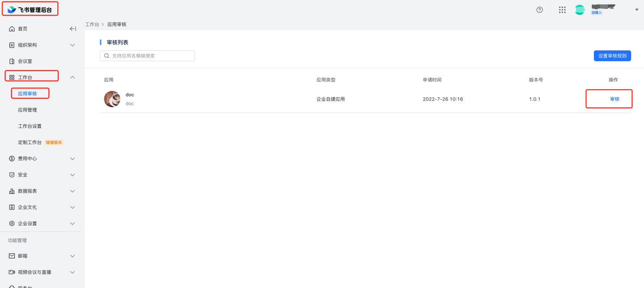Collapse the 工作台 section chevron
The image size is (644, 288).
[72, 77]
